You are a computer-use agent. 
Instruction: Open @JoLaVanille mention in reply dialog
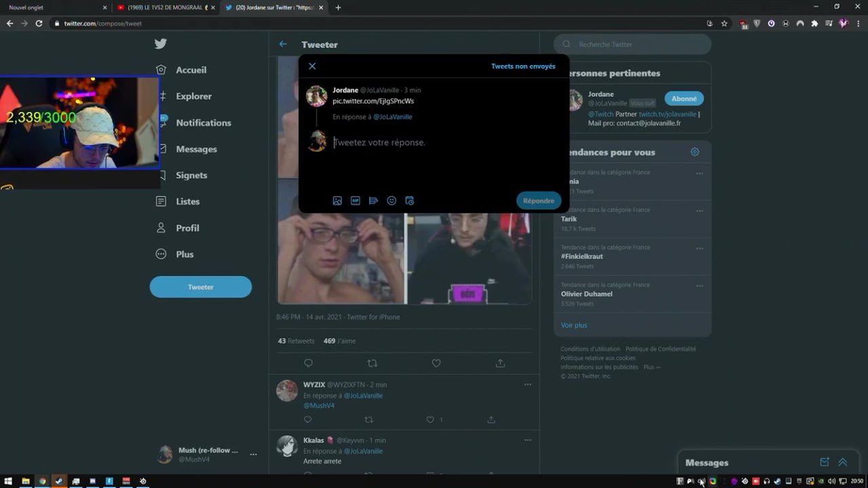393,117
